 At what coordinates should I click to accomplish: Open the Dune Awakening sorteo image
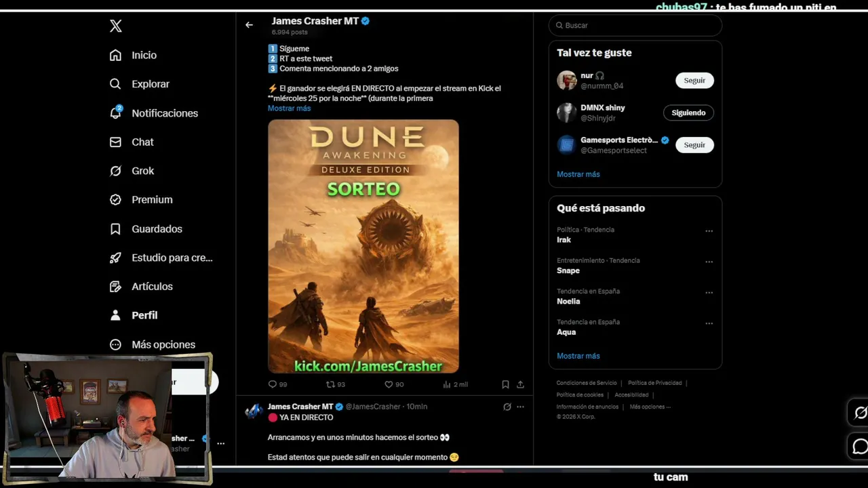pos(363,246)
